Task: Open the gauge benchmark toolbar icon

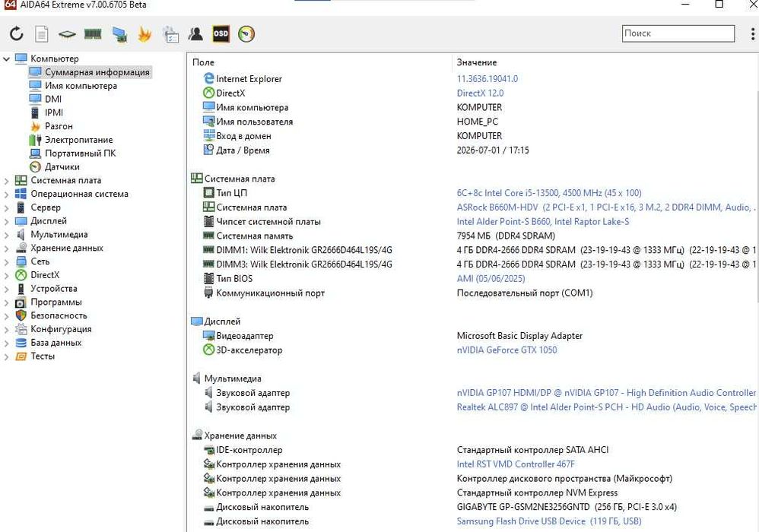Action: pos(246,34)
